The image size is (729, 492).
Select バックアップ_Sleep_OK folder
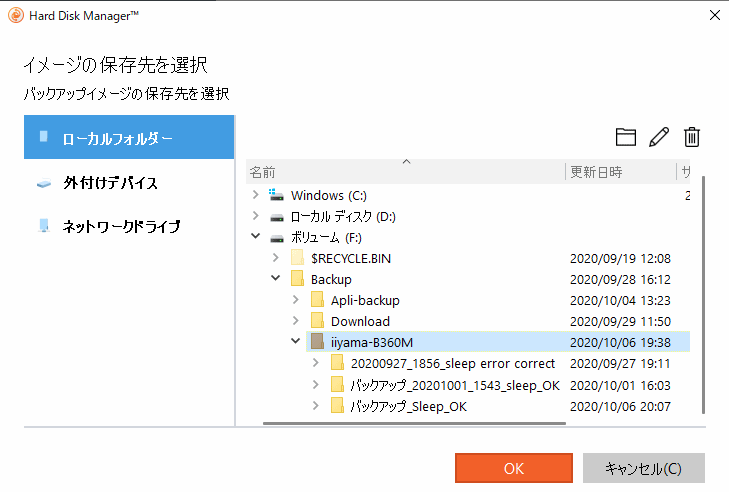click(x=408, y=406)
